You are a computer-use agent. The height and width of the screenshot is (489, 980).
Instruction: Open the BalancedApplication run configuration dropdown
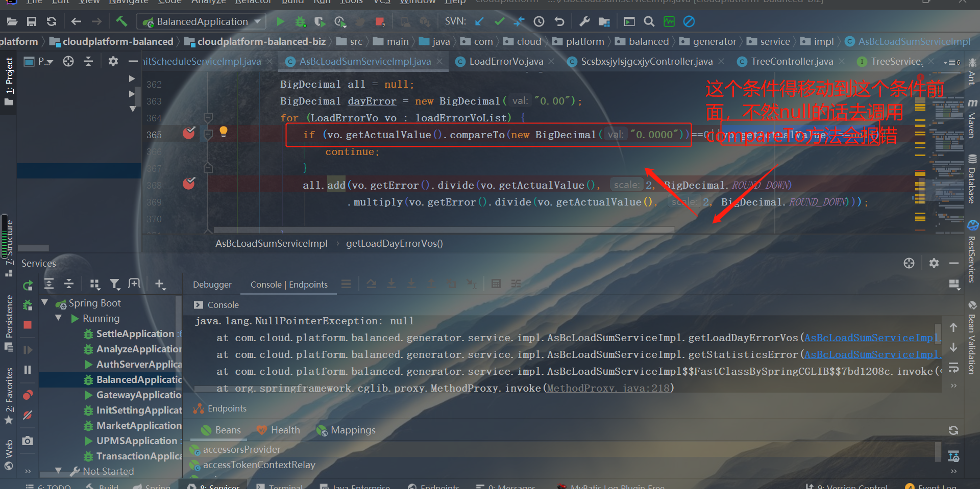(x=202, y=21)
